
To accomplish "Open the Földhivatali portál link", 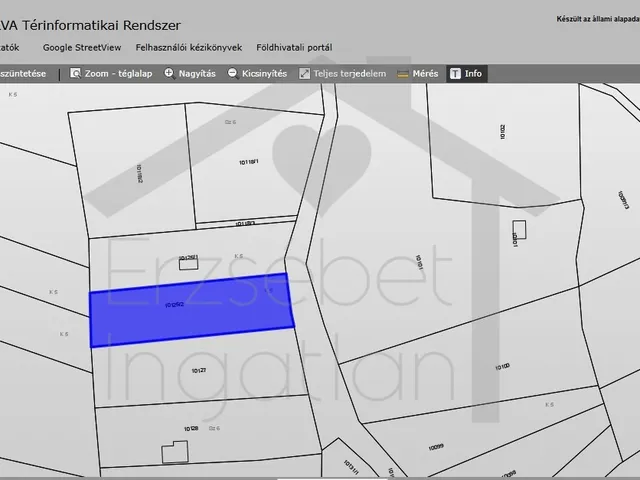I will click(294, 47).
